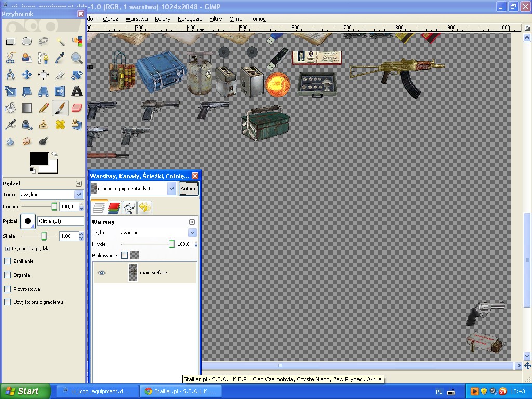
Task: Activate the Fuzzy Select magic wand
Action: click(x=60, y=42)
